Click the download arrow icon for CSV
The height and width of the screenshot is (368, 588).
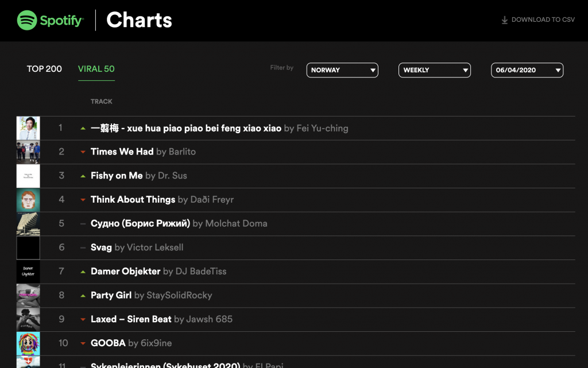(505, 20)
